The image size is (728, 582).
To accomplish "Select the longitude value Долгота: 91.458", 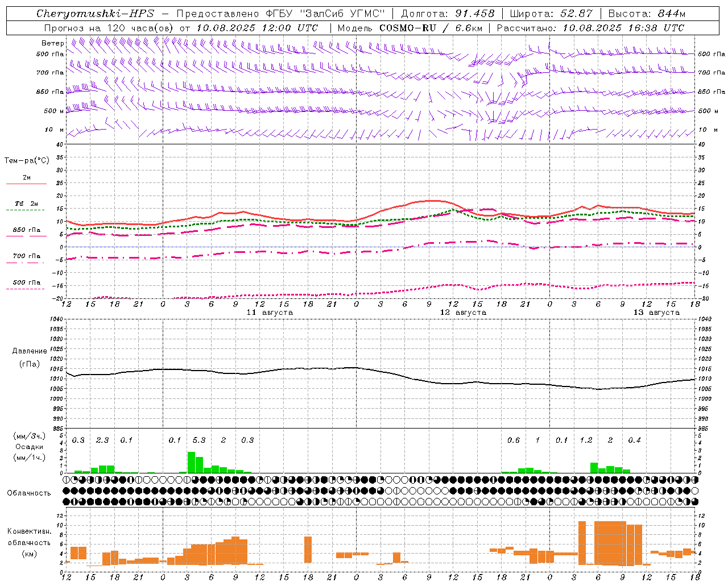I will 448,14.
